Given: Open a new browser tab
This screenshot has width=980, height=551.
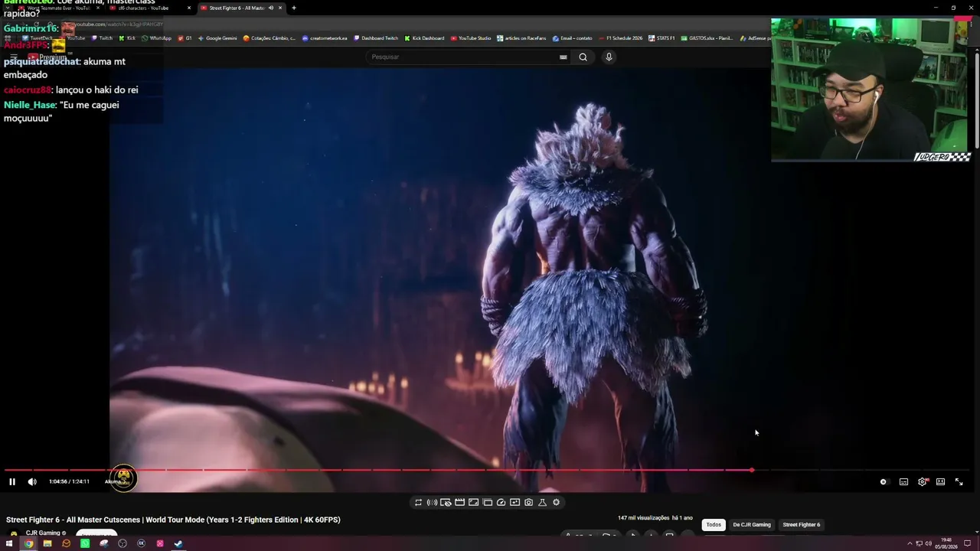Looking at the screenshot, I should coord(294,8).
